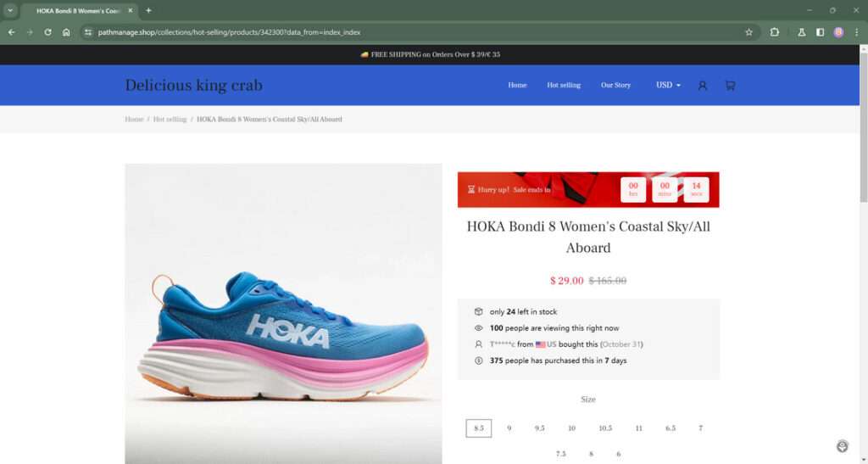Select size 9.5
868x464 pixels.
[x=540, y=428]
